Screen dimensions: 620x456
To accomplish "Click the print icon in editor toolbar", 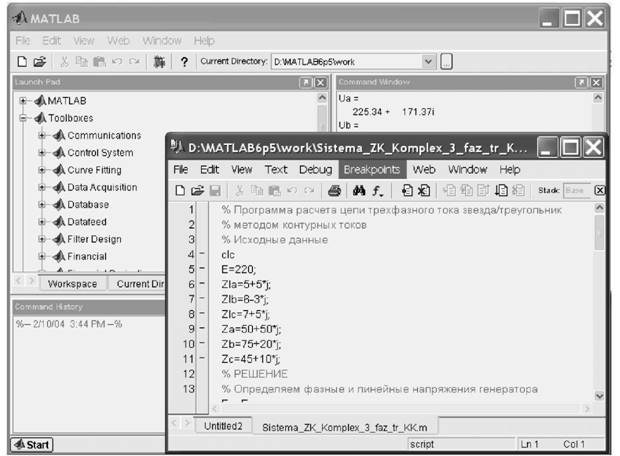I will click(334, 191).
